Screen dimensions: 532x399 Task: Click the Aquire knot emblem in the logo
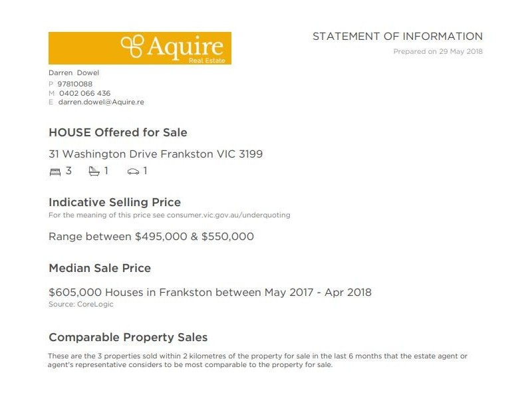click(132, 45)
